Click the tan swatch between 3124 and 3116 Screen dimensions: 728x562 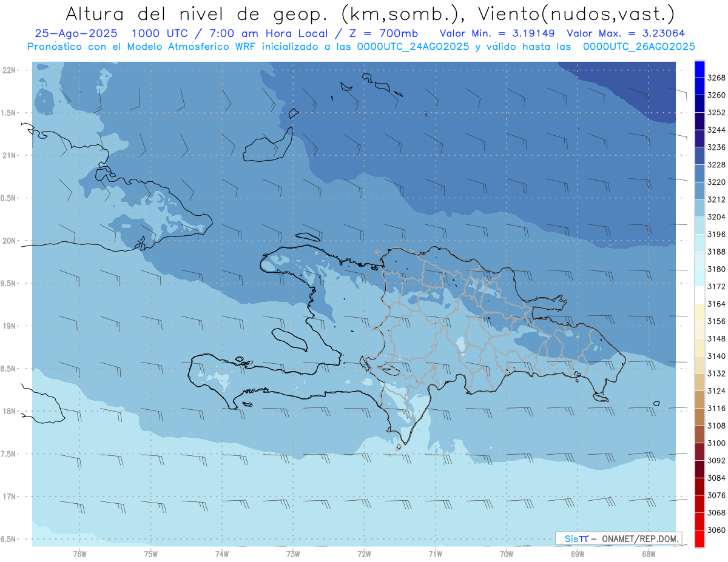pyautogui.click(x=699, y=400)
